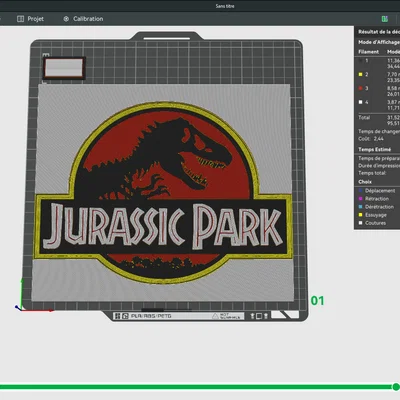400x400 pixels.
Task: Select the prime tower object on plate
Action: (x=64, y=68)
